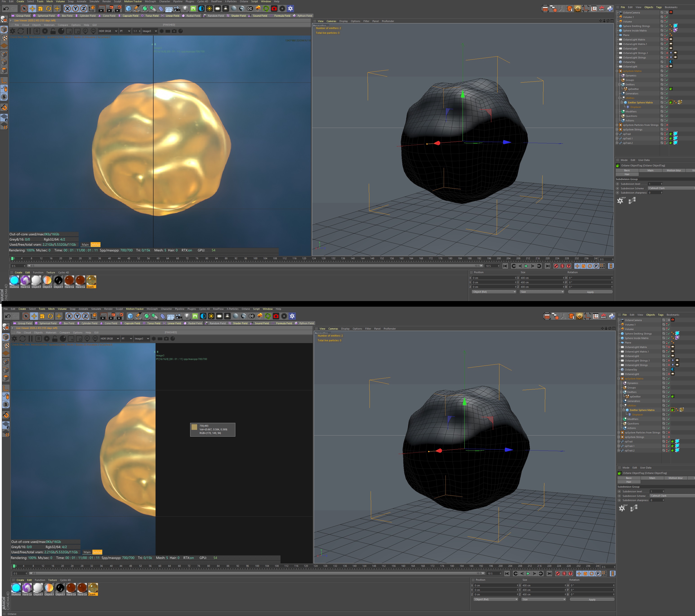Toggle xpTrail.2 checkmark in lower object manager
Viewport: 695px width, 616px height.
click(668, 450)
